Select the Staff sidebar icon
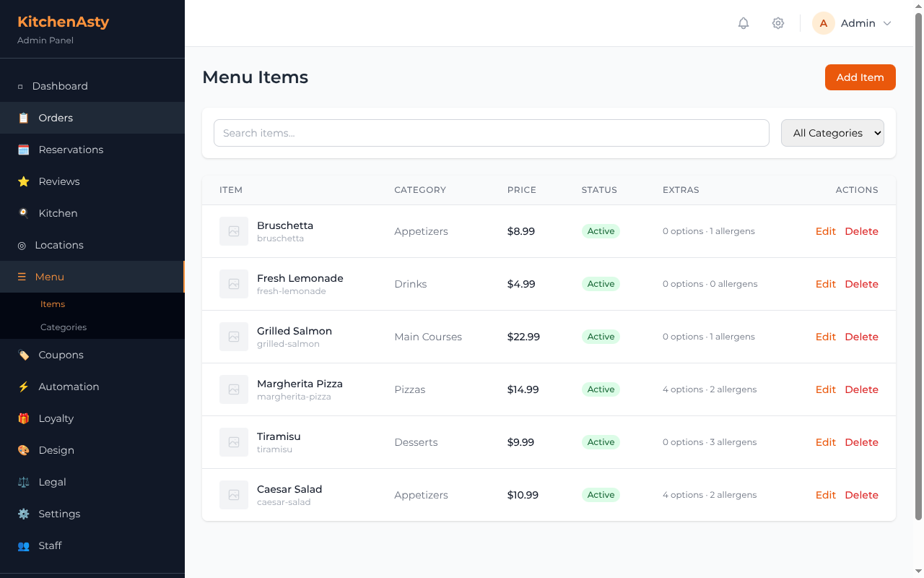Image resolution: width=924 pixels, height=578 pixels. coord(24,545)
